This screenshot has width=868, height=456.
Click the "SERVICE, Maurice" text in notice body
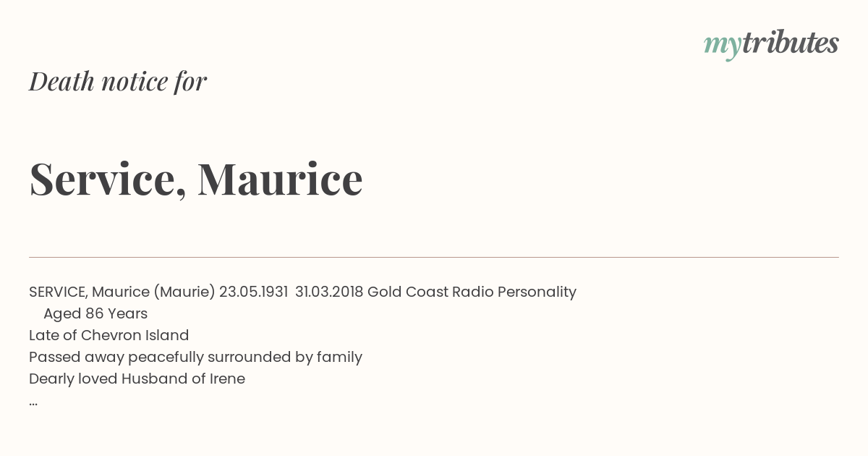coord(89,292)
